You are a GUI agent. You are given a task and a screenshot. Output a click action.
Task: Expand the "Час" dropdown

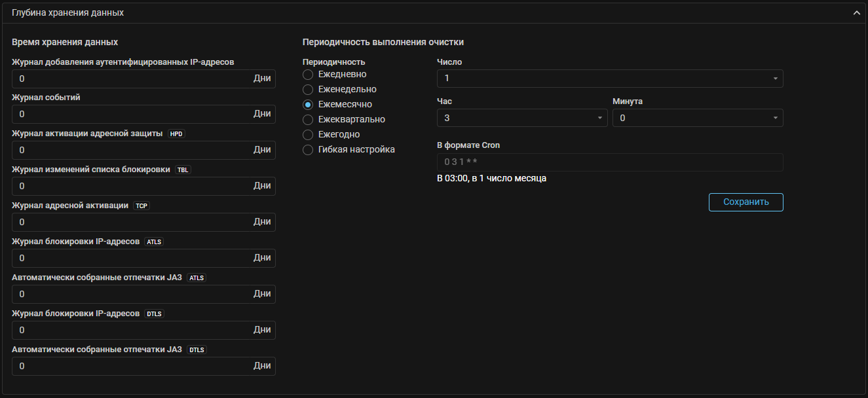pyautogui.click(x=521, y=118)
